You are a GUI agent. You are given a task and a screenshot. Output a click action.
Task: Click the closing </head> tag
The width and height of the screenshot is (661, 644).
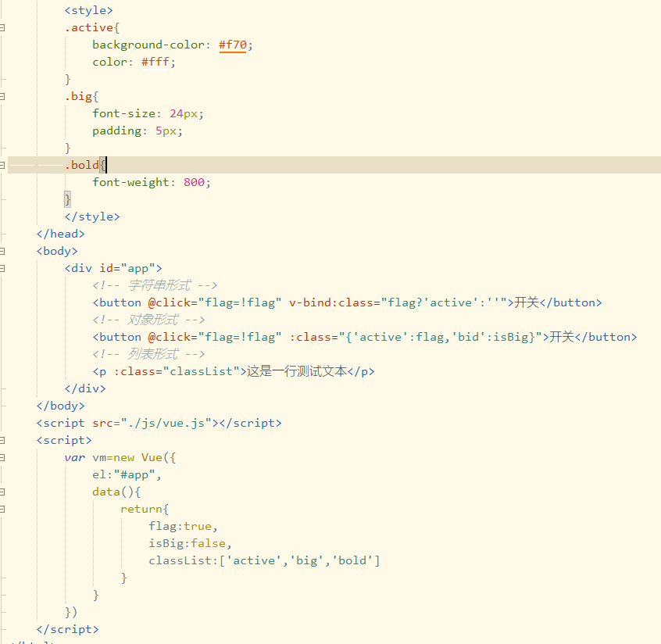pos(60,234)
